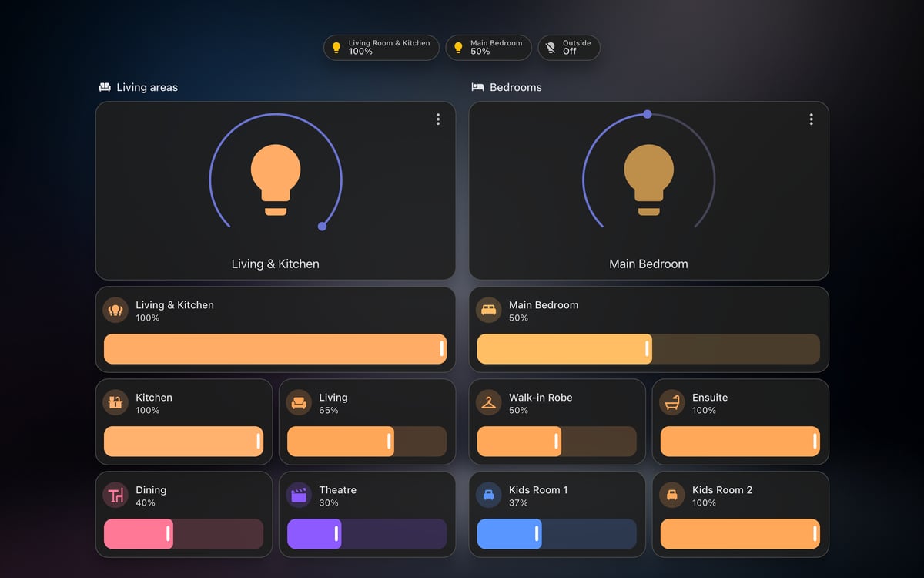924x578 pixels.
Task: Toggle the Theatre clapperboard icon
Action: (x=299, y=496)
